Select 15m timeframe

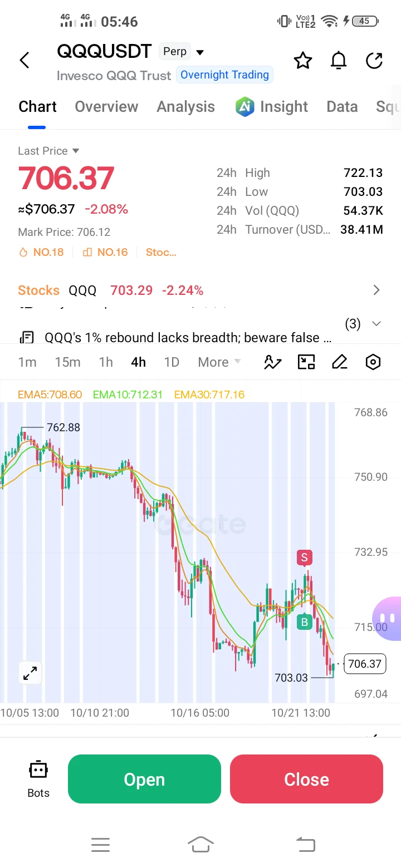[x=67, y=362]
